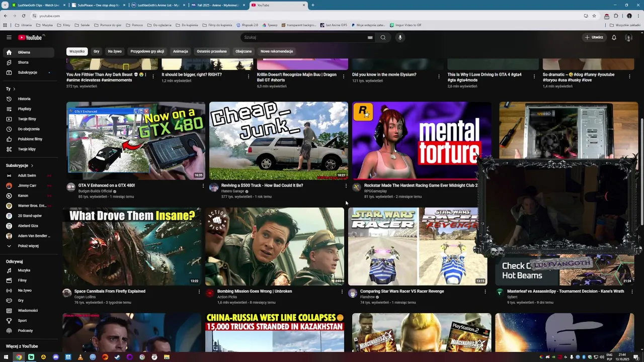Open Główna in the sidebar
Image resolution: width=644 pixels, height=362 pixels.
click(x=30, y=52)
